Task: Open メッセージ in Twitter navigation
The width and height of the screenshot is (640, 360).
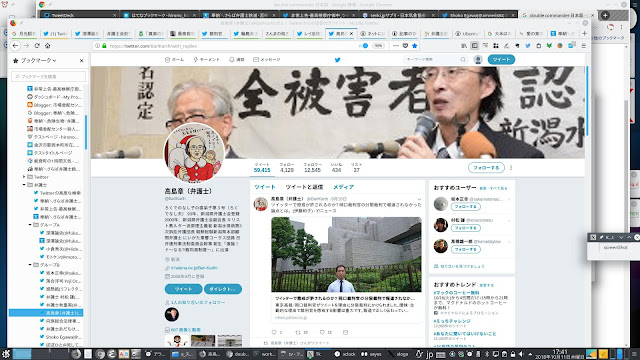Action: click(x=267, y=60)
